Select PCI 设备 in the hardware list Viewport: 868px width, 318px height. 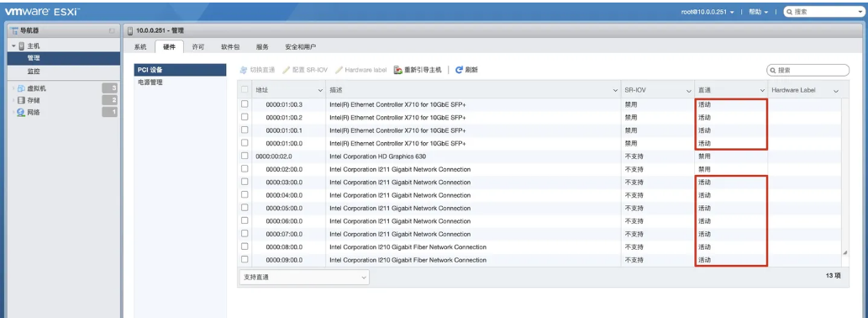(x=181, y=70)
